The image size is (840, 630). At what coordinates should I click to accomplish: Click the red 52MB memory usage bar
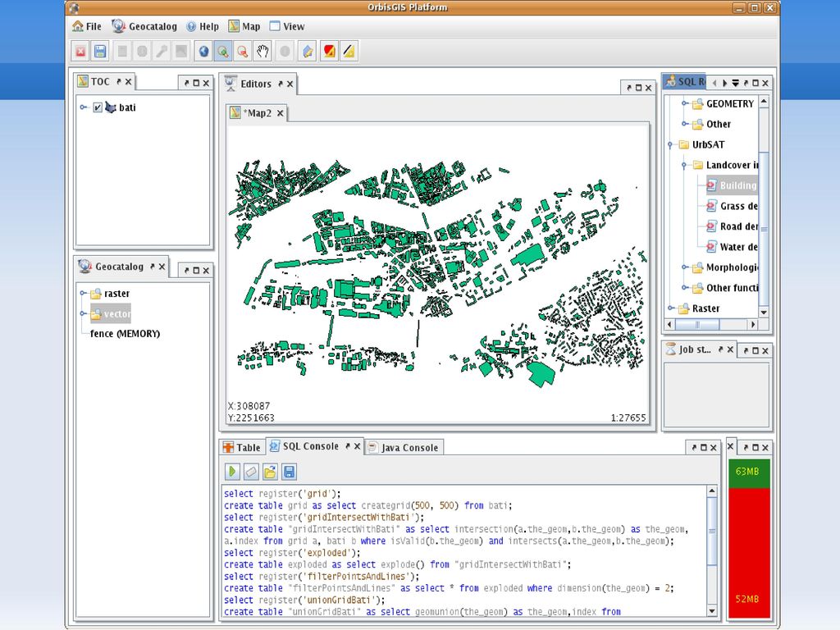tap(749, 553)
